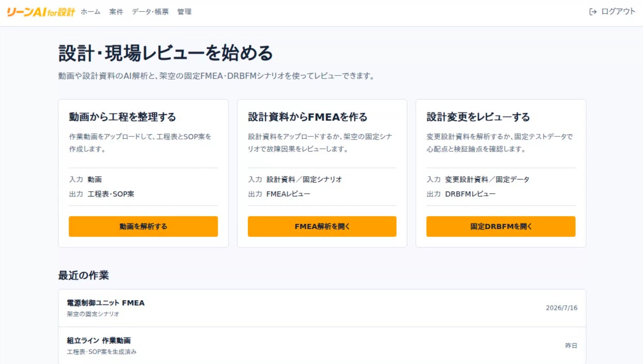Click the logout arrow icon
Image resolution: width=643 pixels, height=364 pixels.
593,12
